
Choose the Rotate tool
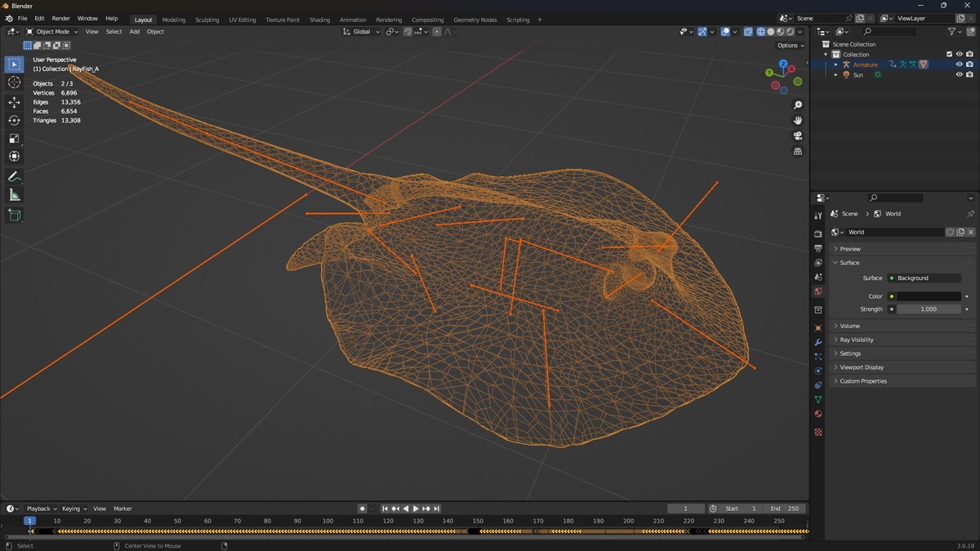point(14,120)
